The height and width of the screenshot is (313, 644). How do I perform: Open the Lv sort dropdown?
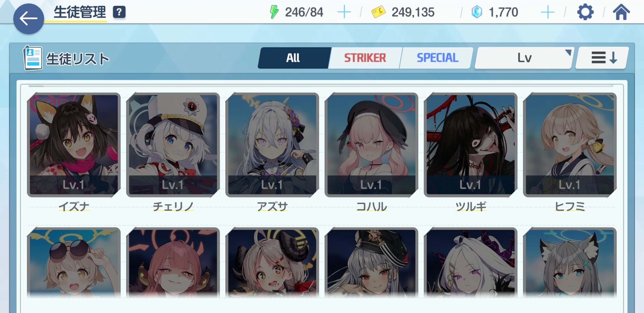[x=524, y=58]
